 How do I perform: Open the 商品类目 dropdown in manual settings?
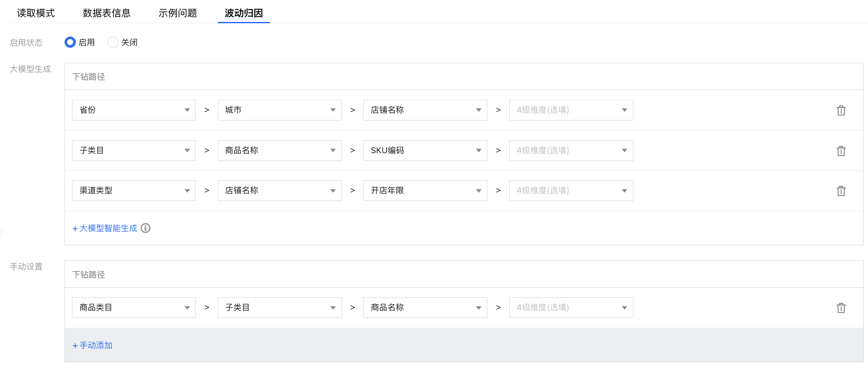133,308
